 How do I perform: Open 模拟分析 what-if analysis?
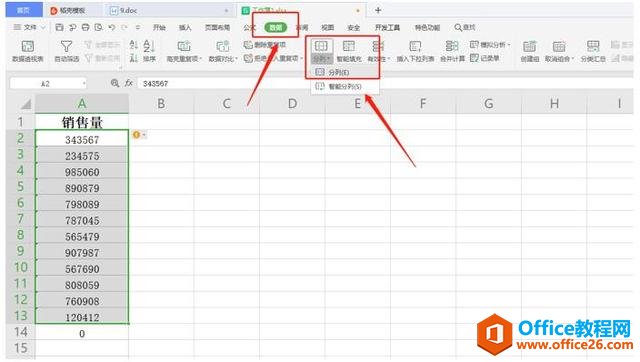(x=490, y=44)
